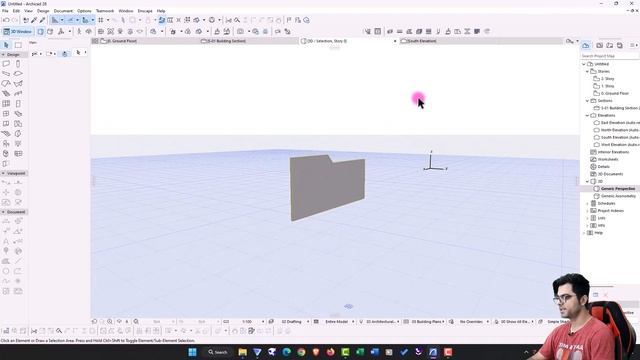Viewport: 640px width, 360px height.
Task: Toggle the Grid Snap icon in toolbar
Action: [100, 20]
